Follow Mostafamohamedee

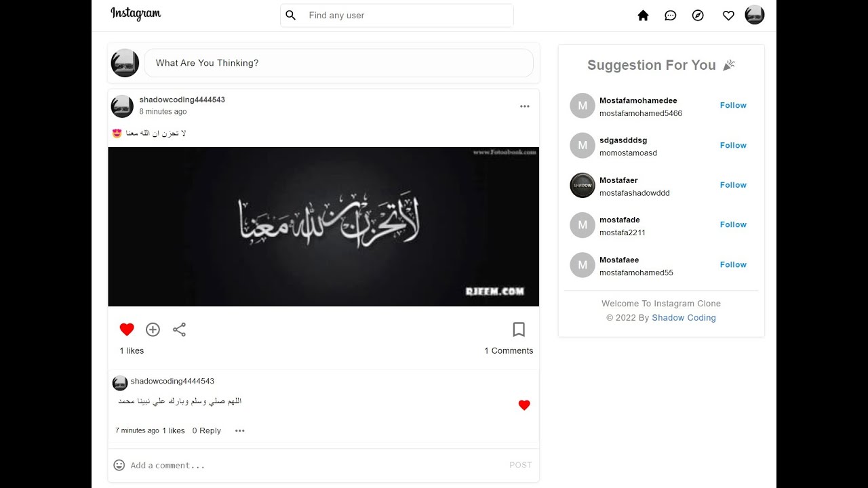(733, 105)
